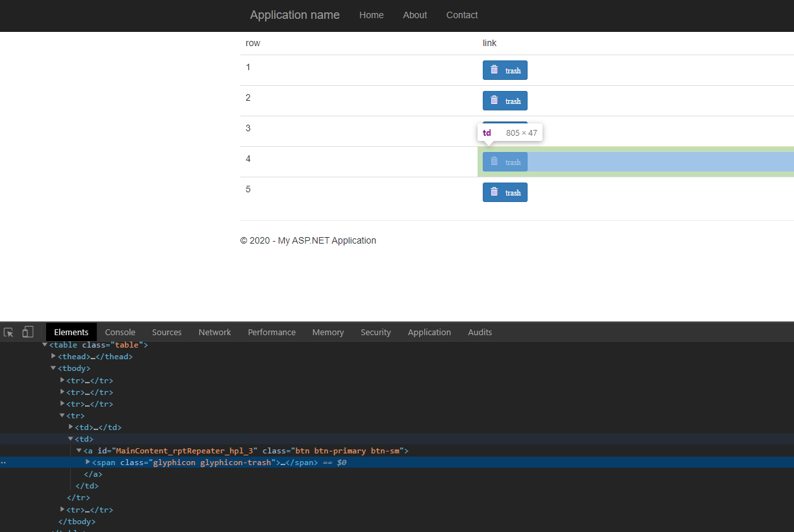Open the About page link
This screenshot has width=794, height=532.
click(415, 15)
